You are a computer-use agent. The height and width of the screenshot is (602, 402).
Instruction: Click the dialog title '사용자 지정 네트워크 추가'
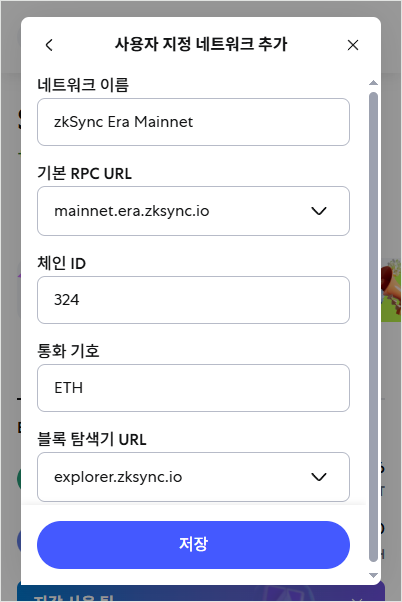pyautogui.click(x=201, y=44)
